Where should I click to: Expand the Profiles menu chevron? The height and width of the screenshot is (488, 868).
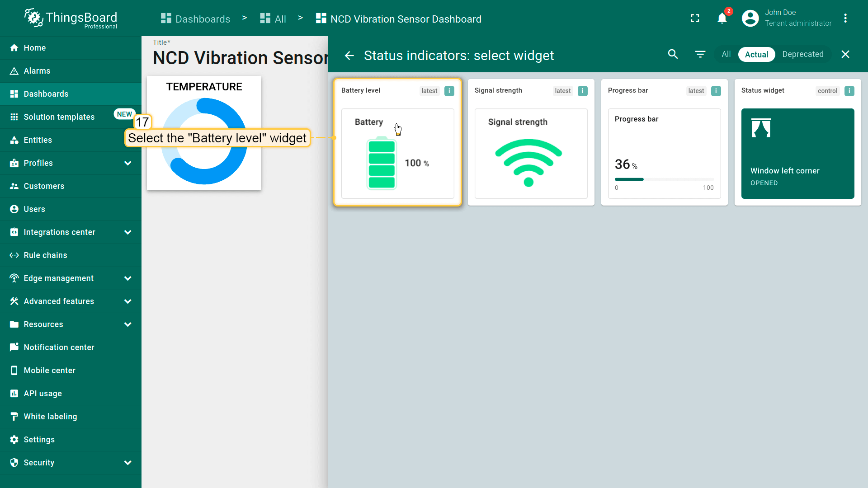[128, 163]
